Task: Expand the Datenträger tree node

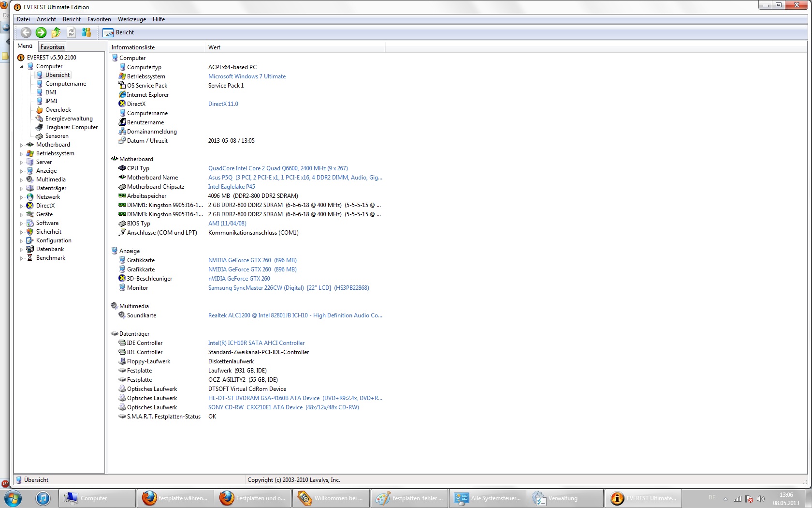Action: [x=22, y=189]
